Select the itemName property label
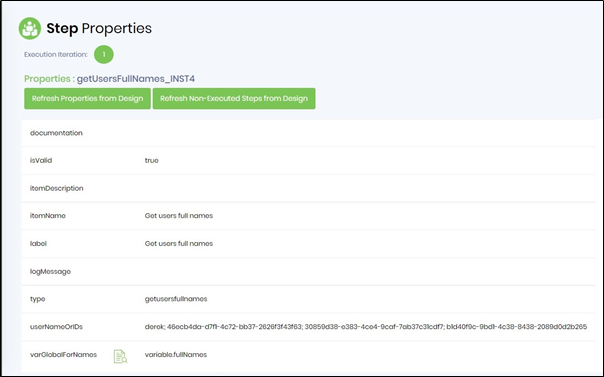604x377 pixels. pos(48,216)
